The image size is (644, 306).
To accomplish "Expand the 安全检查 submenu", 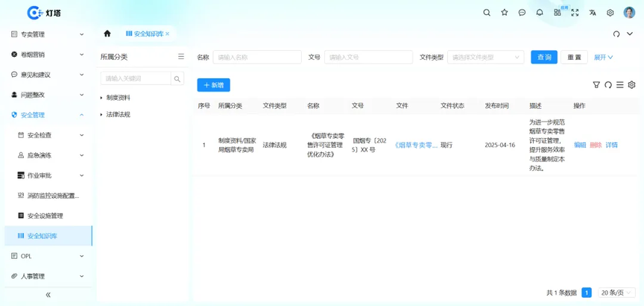I will [48, 135].
